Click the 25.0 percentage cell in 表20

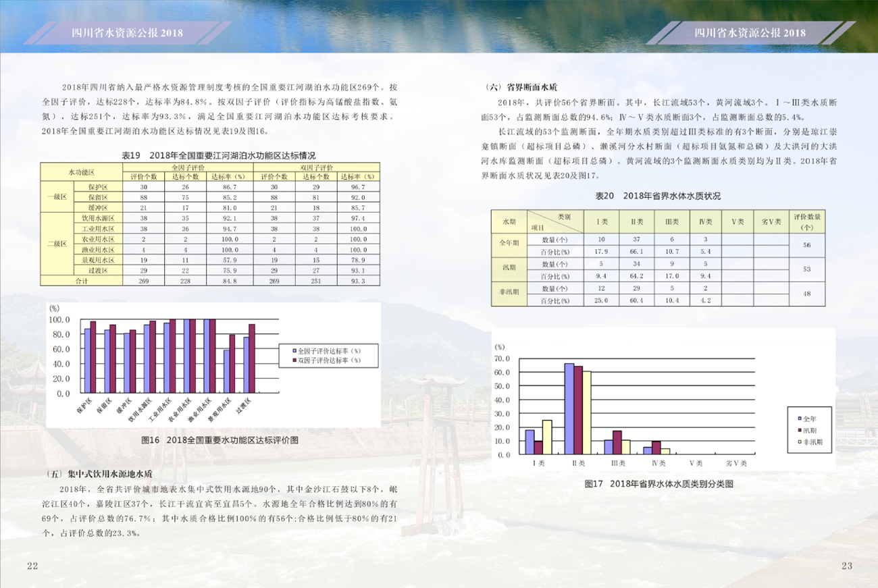[601, 300]
